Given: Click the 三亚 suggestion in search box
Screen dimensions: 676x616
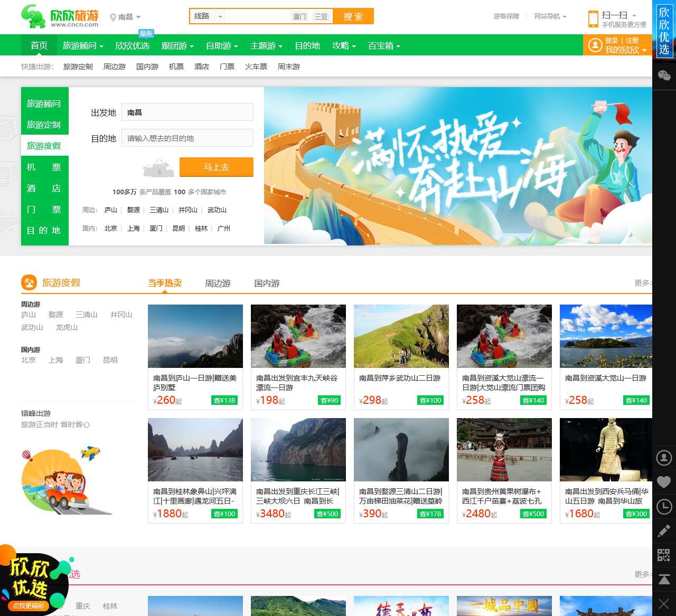Looking at the screenshot, I should [321, 16].
